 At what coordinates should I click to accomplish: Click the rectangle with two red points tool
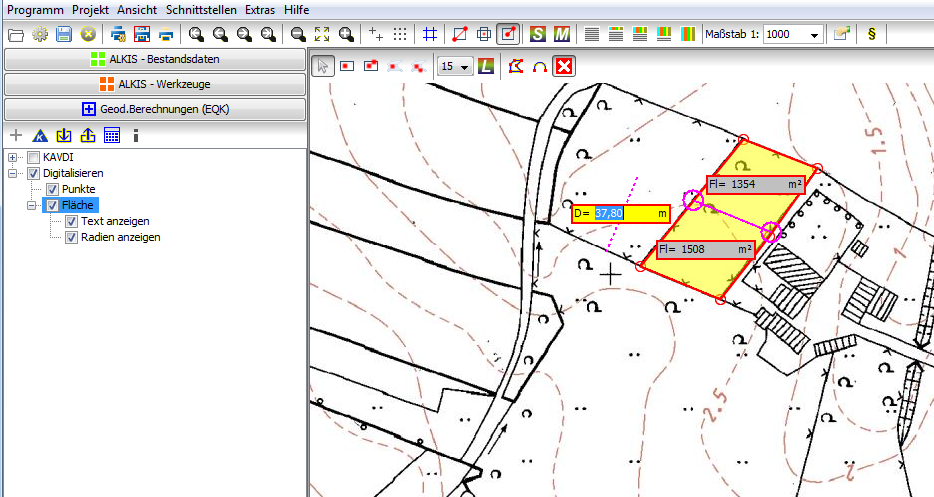(371, 66)
